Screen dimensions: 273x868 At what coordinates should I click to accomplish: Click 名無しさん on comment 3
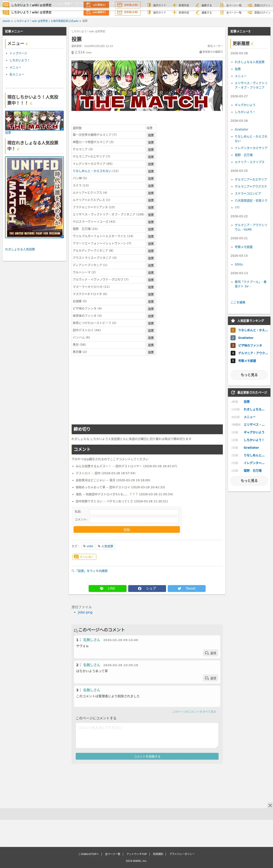coord(92,690)
